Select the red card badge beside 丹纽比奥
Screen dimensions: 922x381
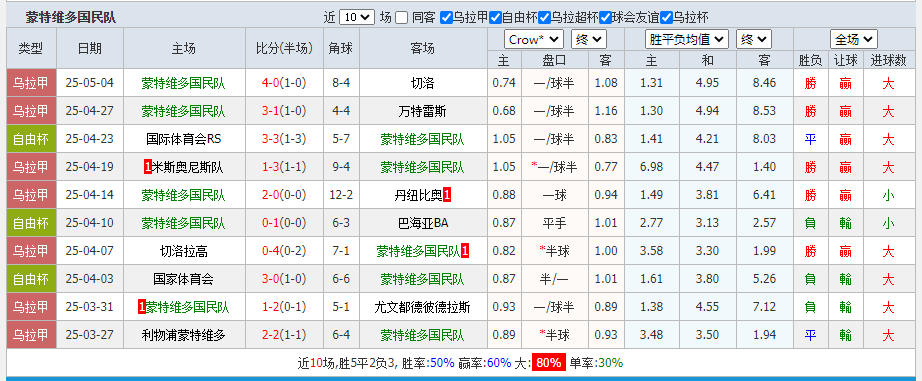(x=447, y=195)
